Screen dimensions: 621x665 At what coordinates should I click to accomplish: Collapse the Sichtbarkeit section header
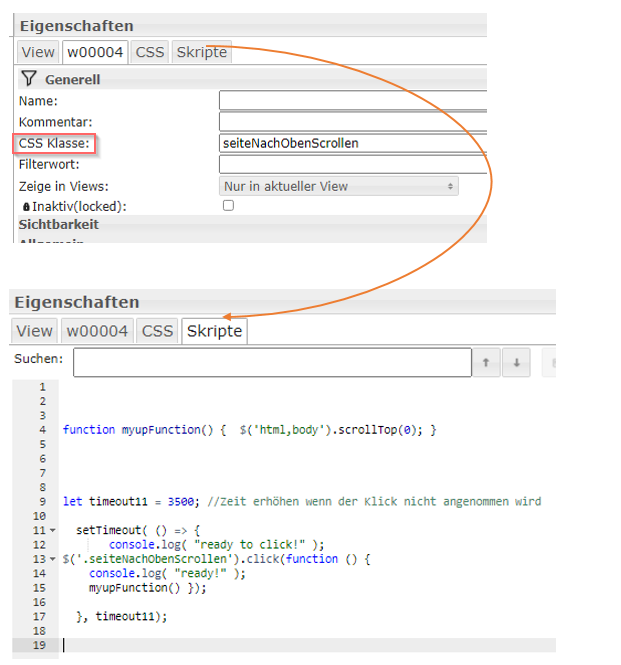[252, 224]
